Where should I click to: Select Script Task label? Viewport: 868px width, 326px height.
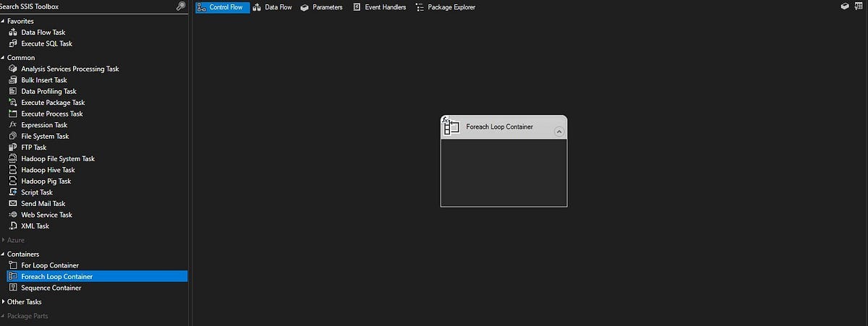[37, 192]
